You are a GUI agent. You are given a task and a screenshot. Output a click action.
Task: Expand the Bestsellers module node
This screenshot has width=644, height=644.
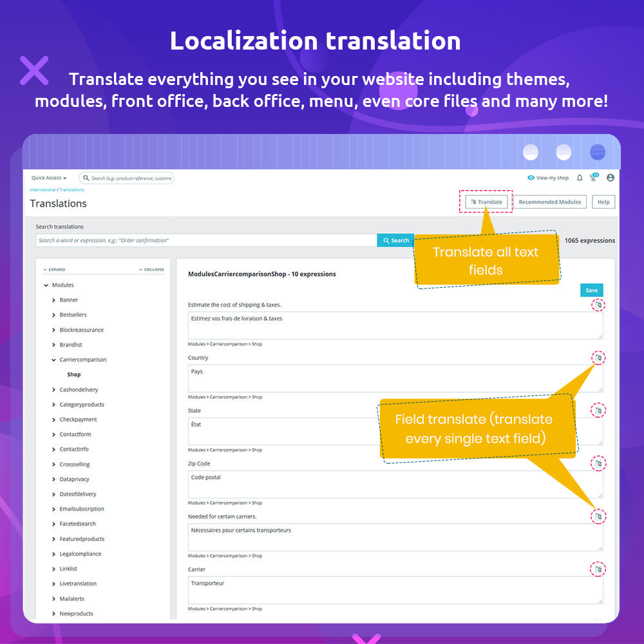point(53,315)
